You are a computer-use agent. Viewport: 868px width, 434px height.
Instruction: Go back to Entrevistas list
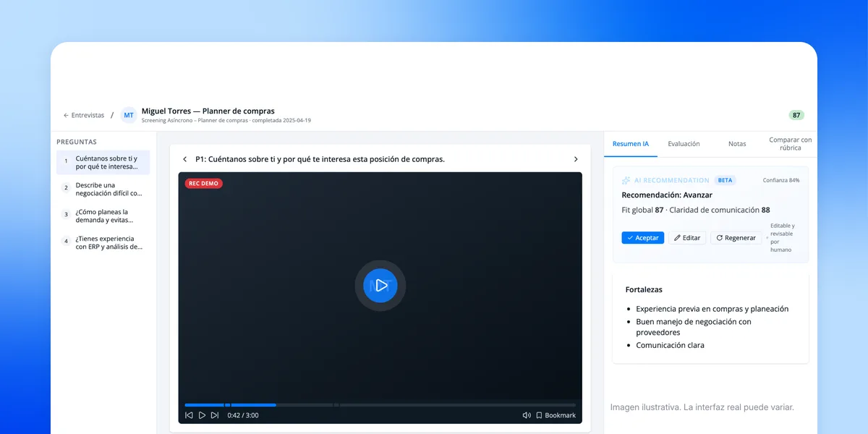pyautogui.click(x=83, y=115)
